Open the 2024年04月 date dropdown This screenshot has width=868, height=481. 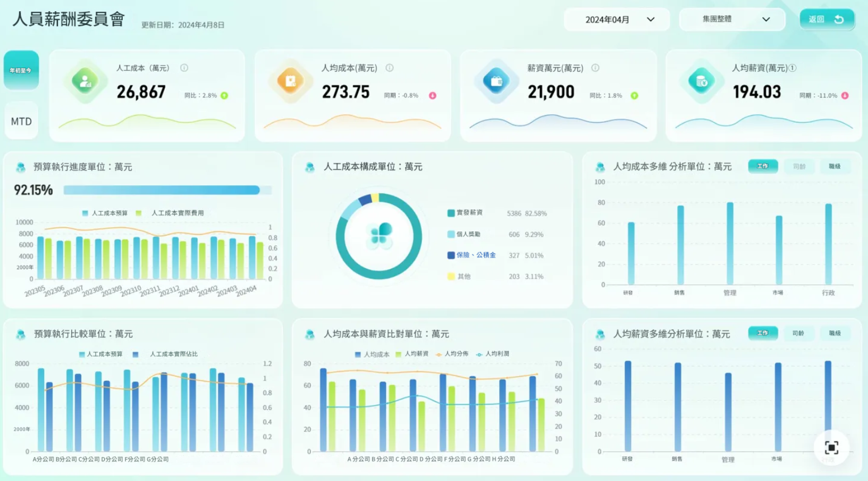click(617, 20)
